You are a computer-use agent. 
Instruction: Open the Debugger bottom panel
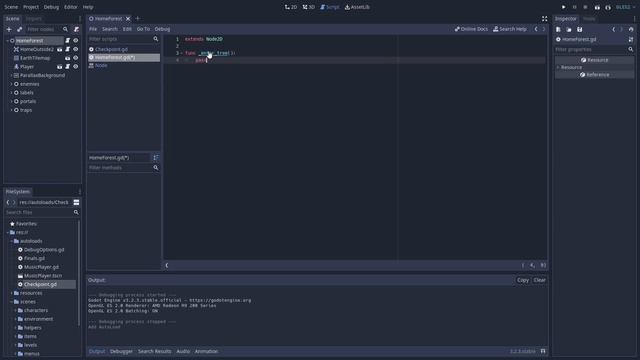121,351
